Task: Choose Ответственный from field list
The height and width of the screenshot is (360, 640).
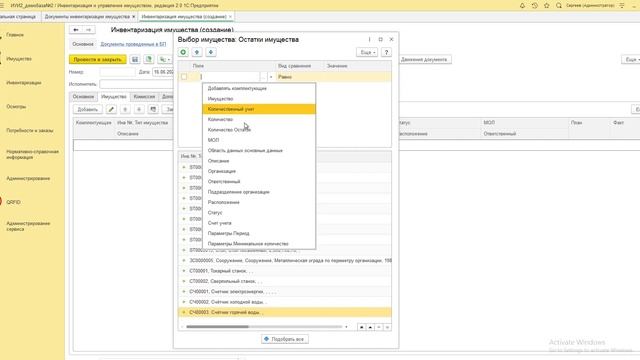Action: click(x=259, y=181)
